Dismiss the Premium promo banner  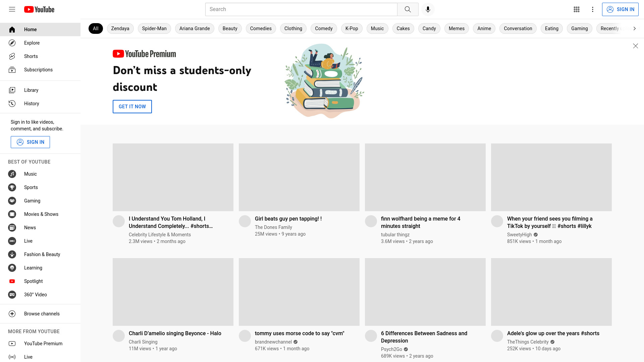635,46
